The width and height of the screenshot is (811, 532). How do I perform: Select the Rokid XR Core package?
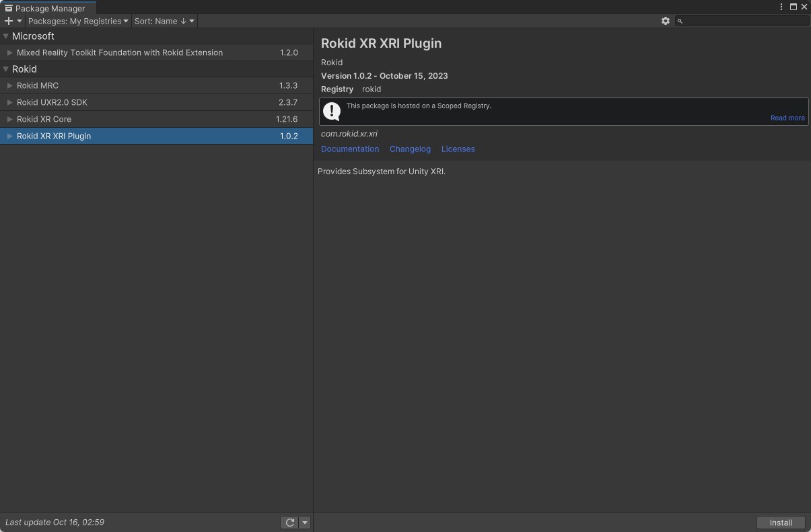click(x=156, y=119)
